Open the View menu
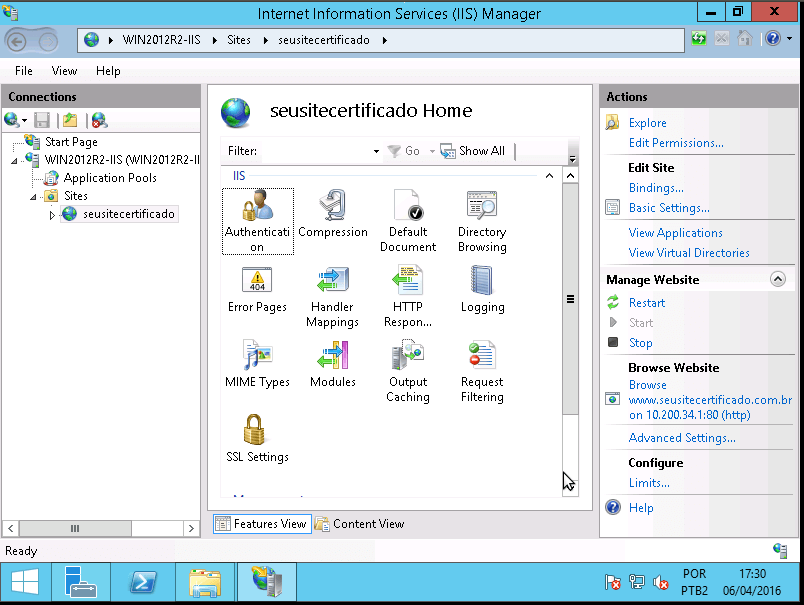The image size is (804, 605). coord(64,71)
